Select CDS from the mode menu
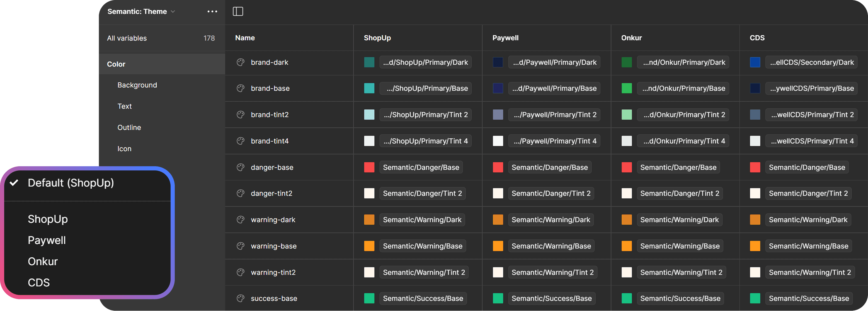 tap(39, 282)
